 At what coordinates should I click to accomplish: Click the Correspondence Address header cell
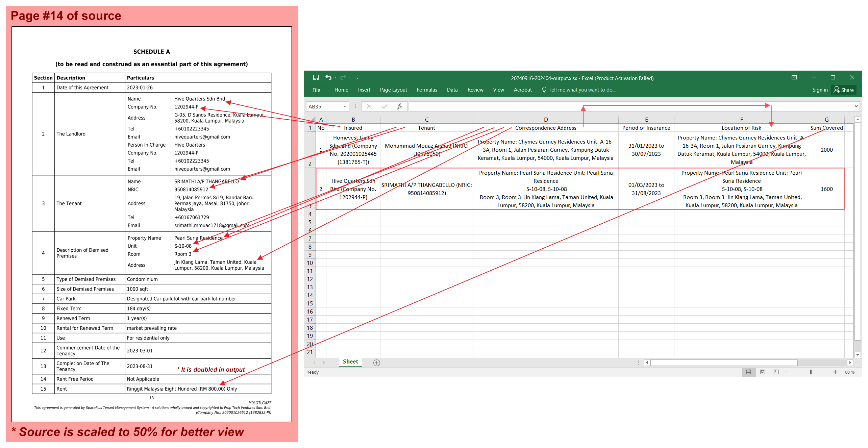tap(546, 128)
